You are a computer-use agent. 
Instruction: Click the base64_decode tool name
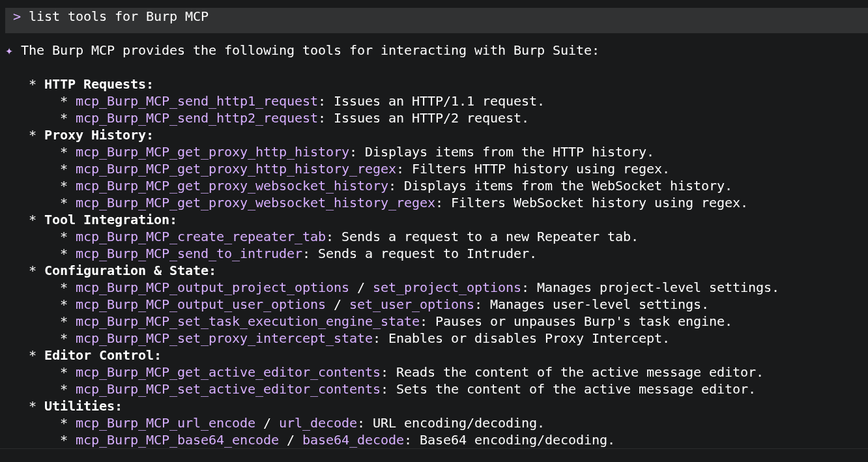tap(353, 440)
